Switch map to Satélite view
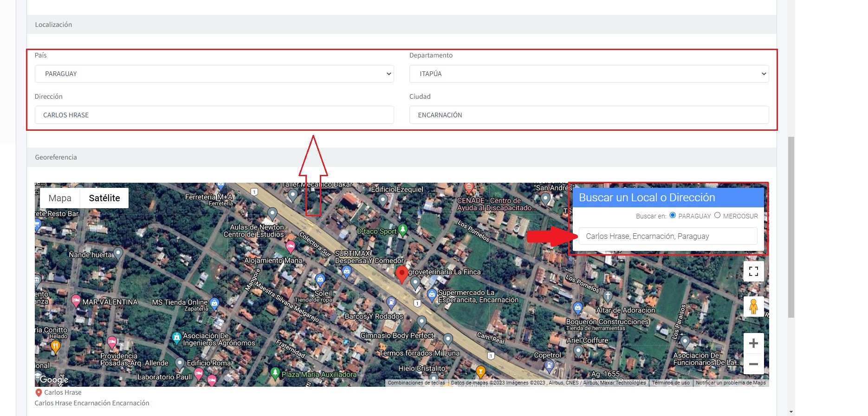The width and height of the screenshot is (868, 416). [104, 198]
